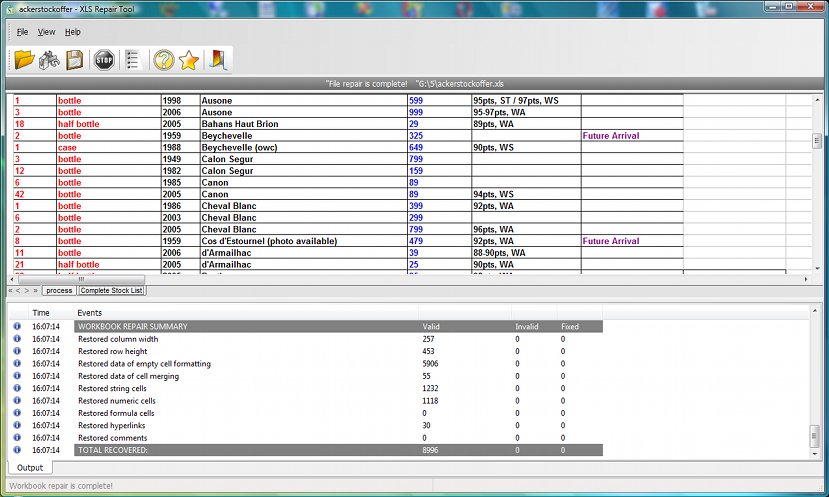829x497 pixels.
Task: Switch to the process sheet tab
Action: (x=59, y=290)
